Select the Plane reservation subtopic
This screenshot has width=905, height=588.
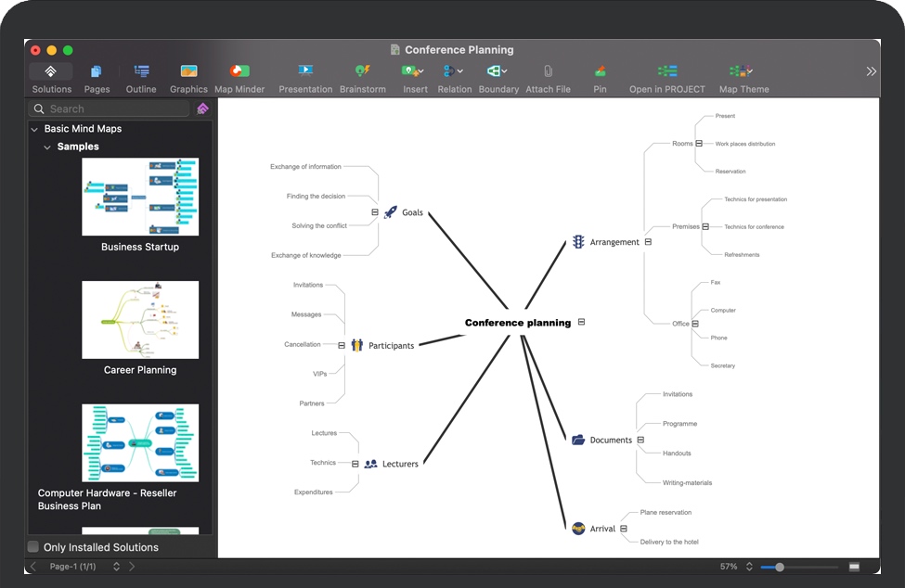(666, 513)
